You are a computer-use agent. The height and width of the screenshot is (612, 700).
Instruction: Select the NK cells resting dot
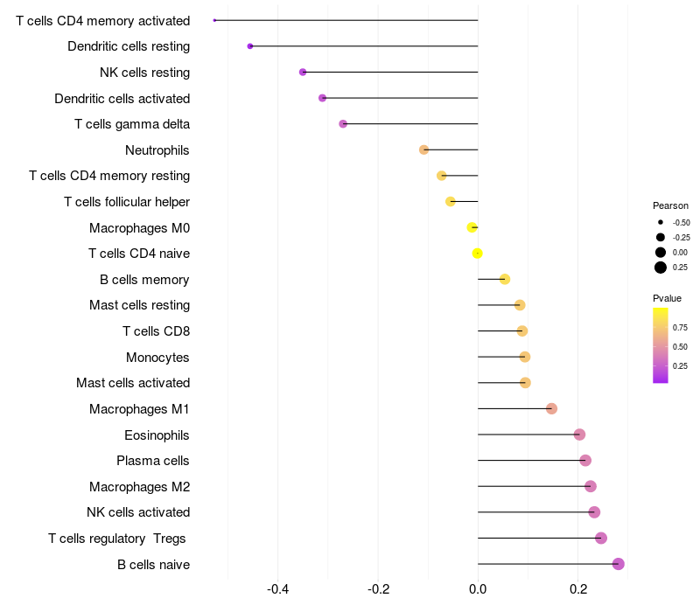coord(303,72)
